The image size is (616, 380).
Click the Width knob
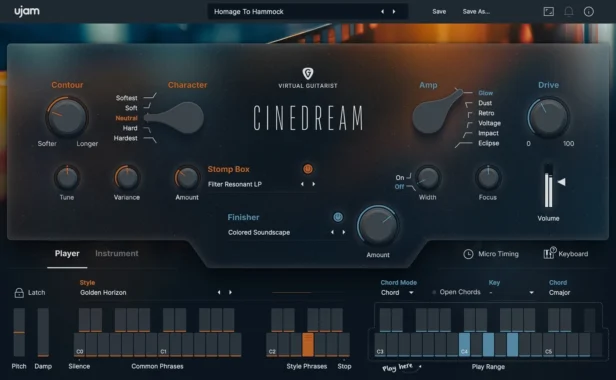pos(427,178)
